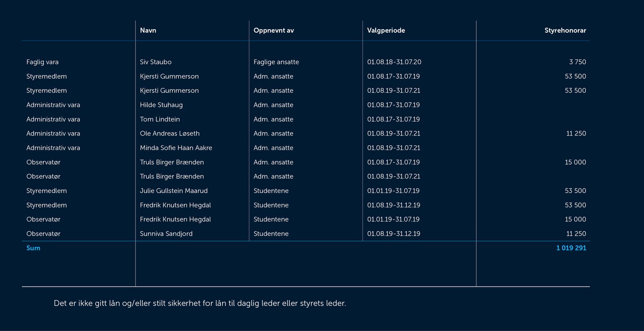Select the Navn column header

click(x=148, y=30)
